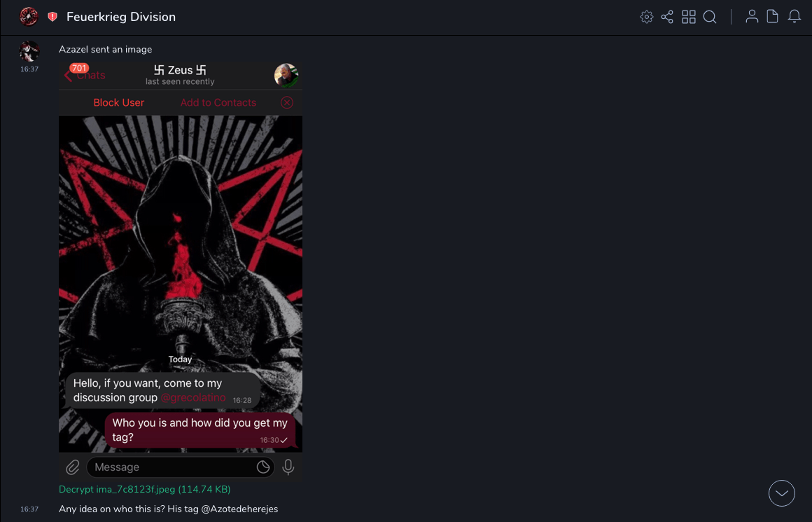Open the channel avatar in the header

(29, 16)
